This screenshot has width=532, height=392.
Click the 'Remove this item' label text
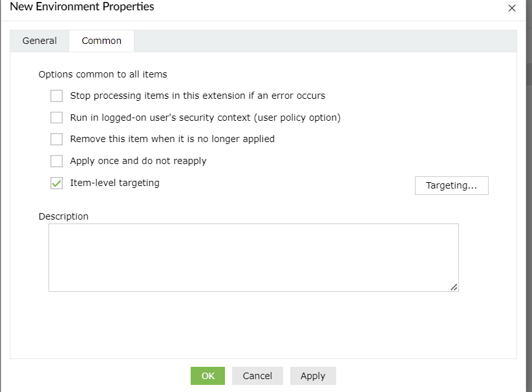coord(172,139)
